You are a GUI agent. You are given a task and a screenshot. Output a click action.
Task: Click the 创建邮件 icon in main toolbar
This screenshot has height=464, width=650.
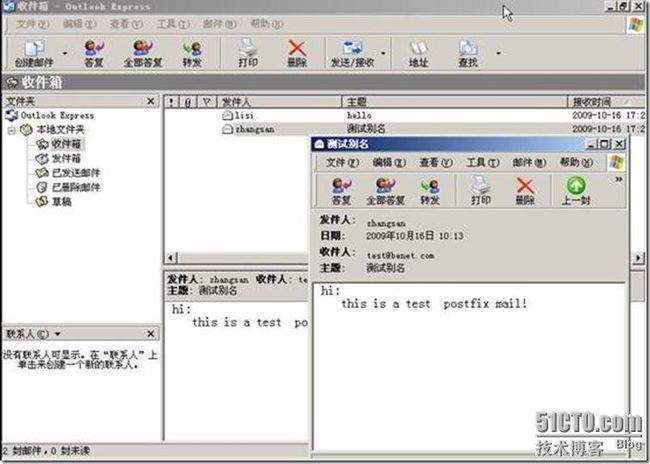(34, 53)
